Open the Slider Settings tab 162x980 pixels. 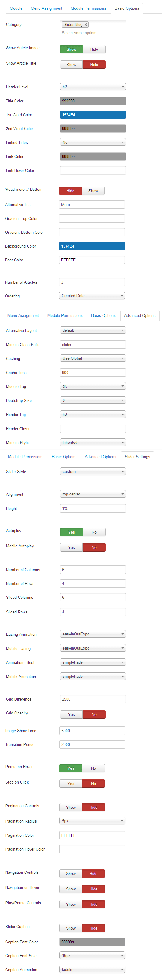(x=137, y=457)
